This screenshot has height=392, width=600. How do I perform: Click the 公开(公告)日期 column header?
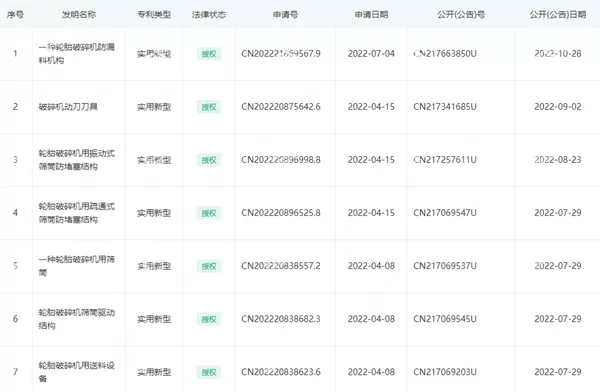coord(558,15)
